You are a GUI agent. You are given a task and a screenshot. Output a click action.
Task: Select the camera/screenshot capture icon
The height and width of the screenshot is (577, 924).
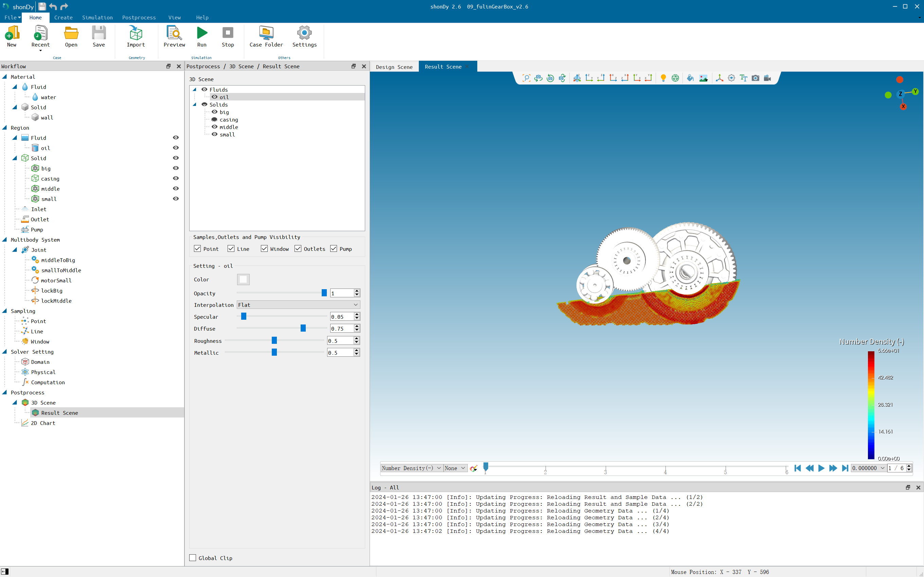755,78
